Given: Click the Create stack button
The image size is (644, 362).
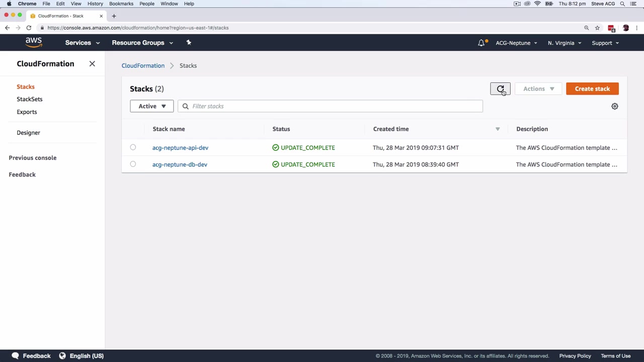Looking at the screenshot, I should 592,89.
